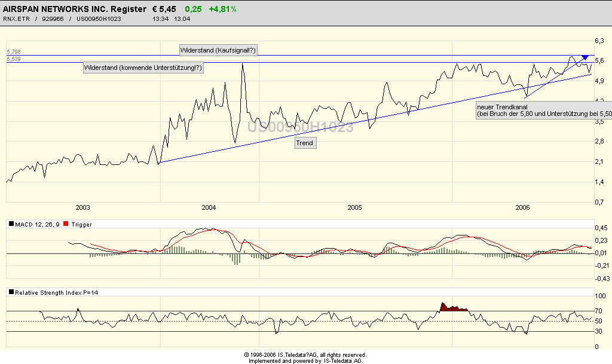Image resolution: width=612 pixels, height=364 pixels.
Task: Click the 'Trend' annotation label
Action: point(305,143)
